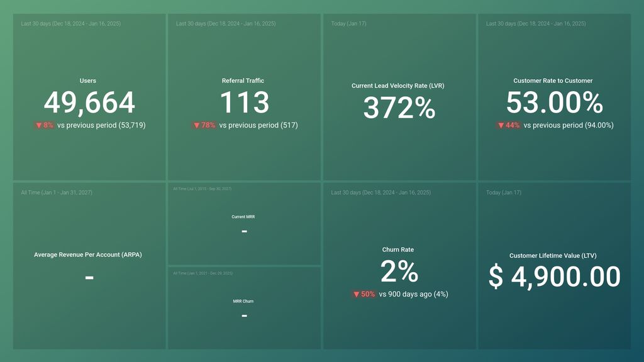Click 'vs previous period (517)' text
The width and height of the screenshot is (644, 362).
(x=258, y=125)
